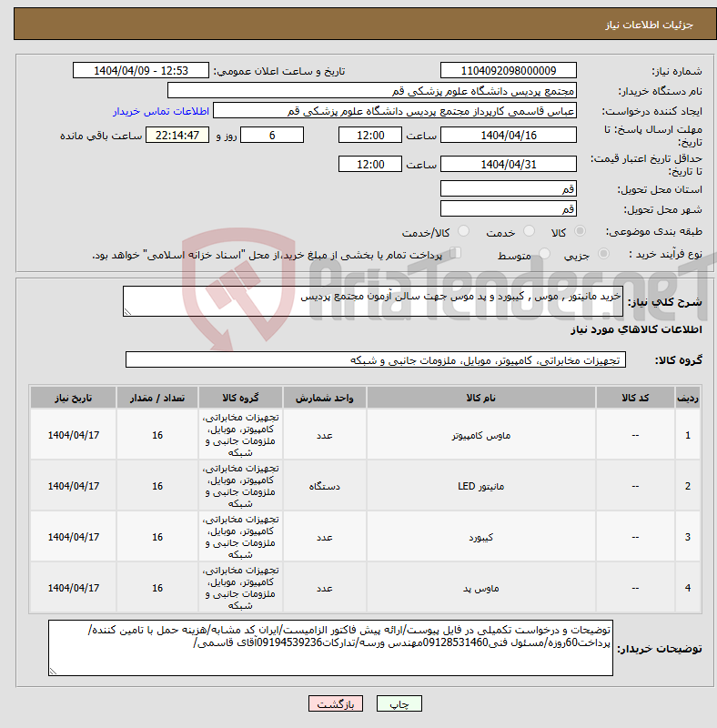Click the row number 2 cell
Viewport: 717px width, 728px height.
(x=688, y=486)
